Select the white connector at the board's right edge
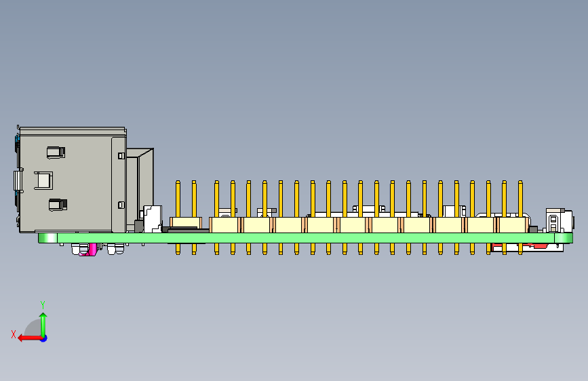The height and width of the screenshot is (381, 588). [559, 221]
